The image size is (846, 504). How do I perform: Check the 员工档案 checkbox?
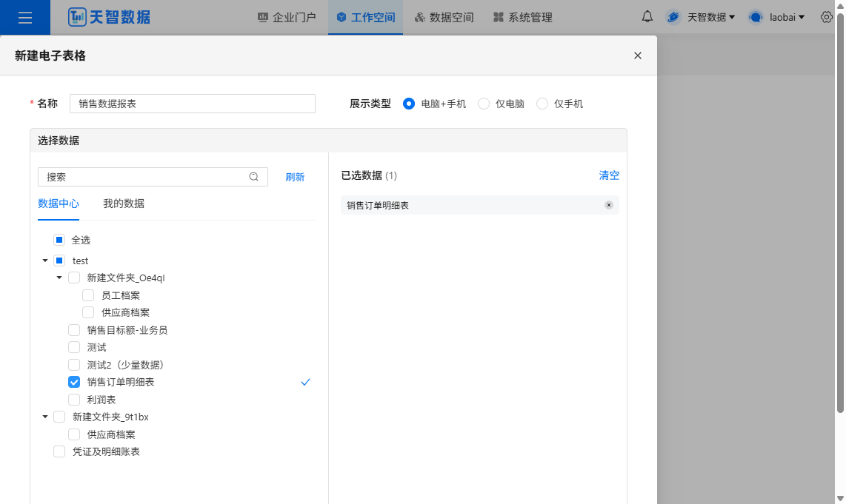88,295
